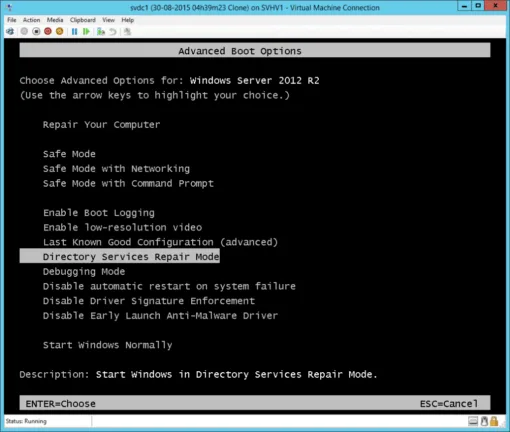Click highlighted Directory Services Repair Mode
510x432 pixels.
coord(120,256)
